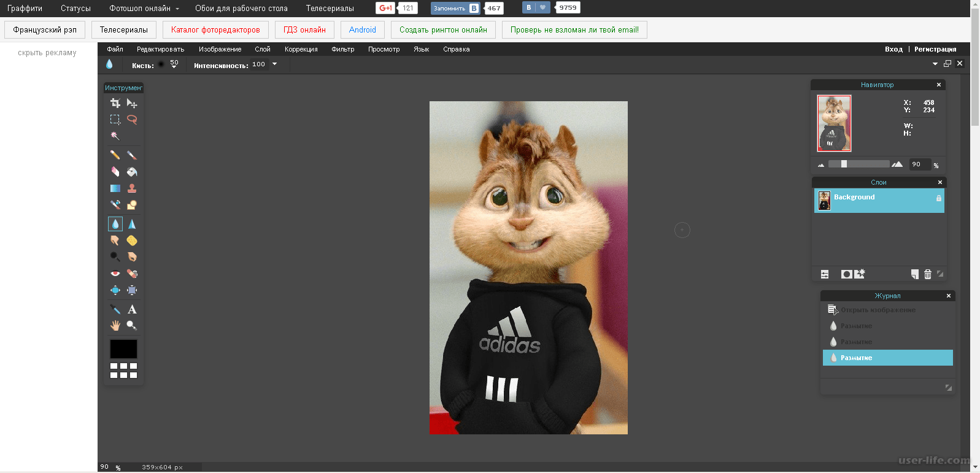Add a layer mask
This screenshot has width=980, height=473.
click(x=846, y=274)
